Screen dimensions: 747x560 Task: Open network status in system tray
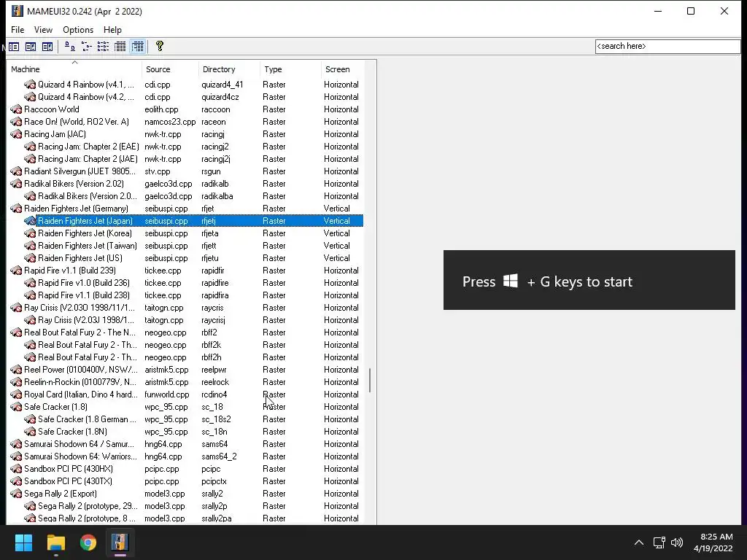tap(659, 542)
